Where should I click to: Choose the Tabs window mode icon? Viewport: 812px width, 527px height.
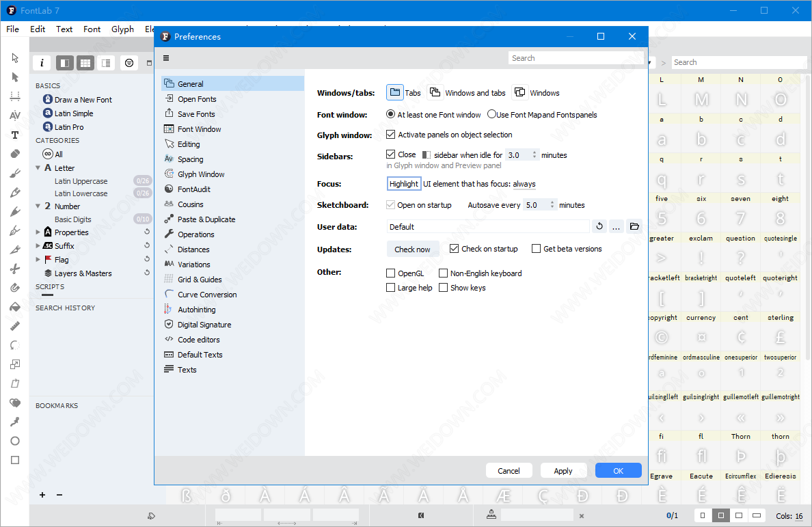[x=395, y=93]
